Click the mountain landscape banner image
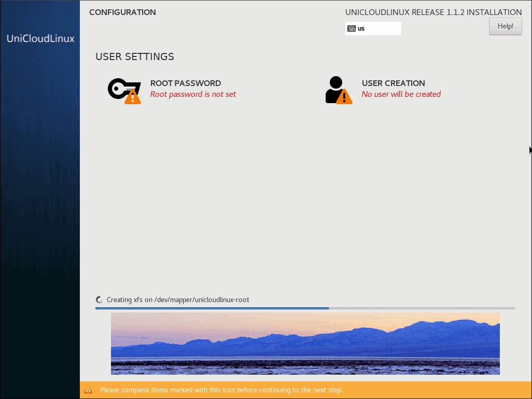 point(305,344)
